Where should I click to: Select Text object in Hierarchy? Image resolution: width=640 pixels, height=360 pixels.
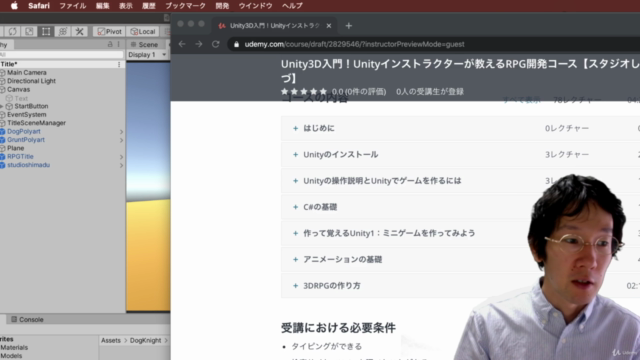point(21,98)
